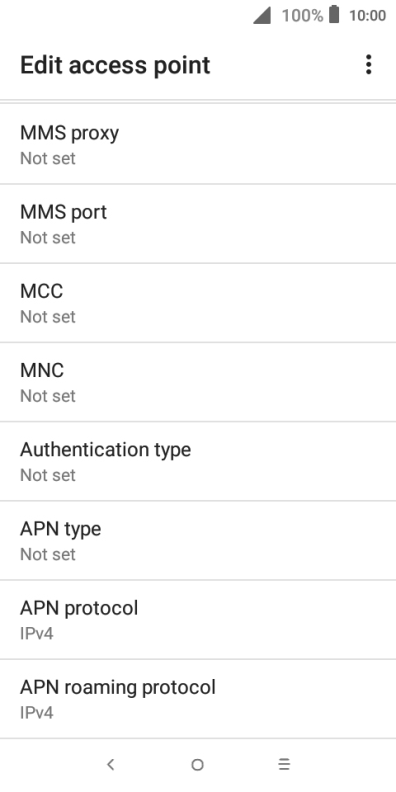Open the MMS proxy setting
This screenshot has height=792, width=396.
click(198, 144)
